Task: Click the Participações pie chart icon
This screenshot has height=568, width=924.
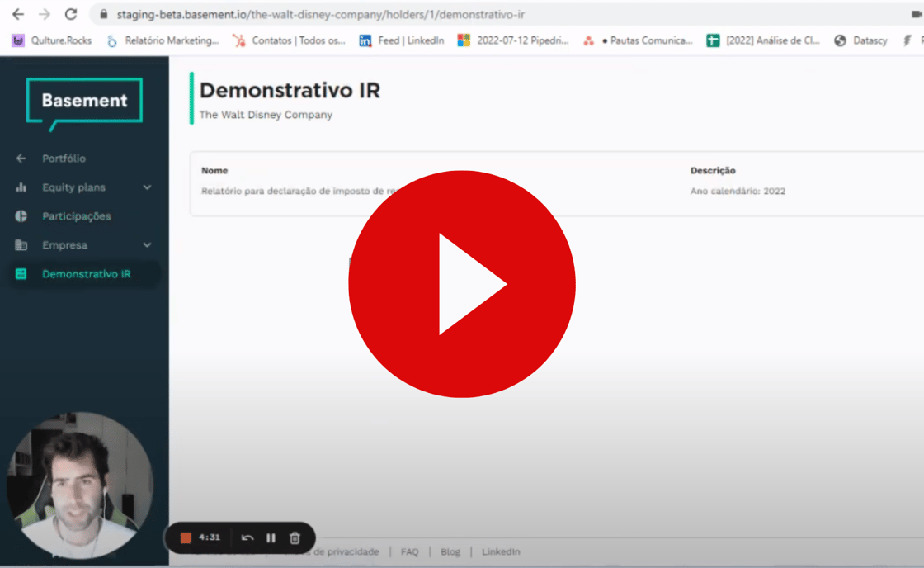Action: click(x=21, y=216)
